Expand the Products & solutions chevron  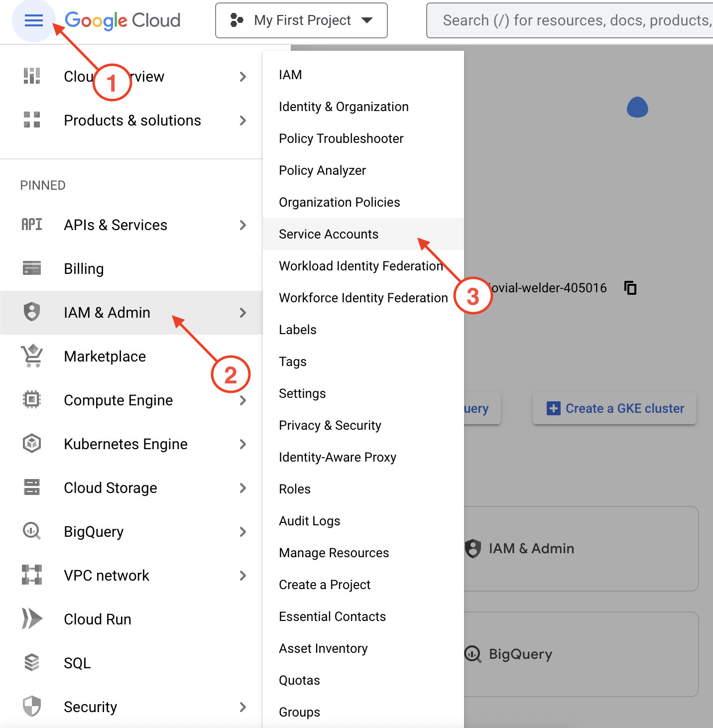[x=243, y=121]
